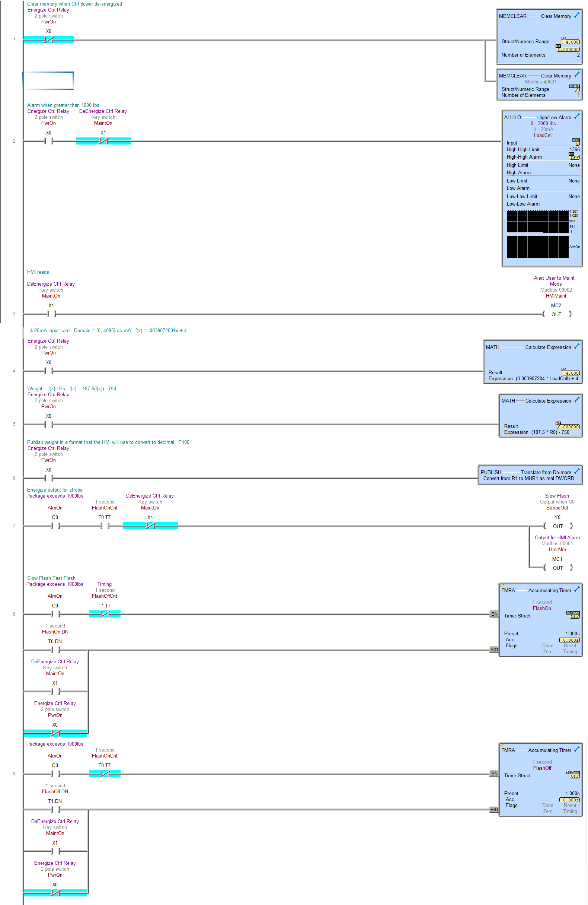Open the wrench icon on rung 4 MATH box
Viewport: 588px width, 905px height.
point(576,346)
